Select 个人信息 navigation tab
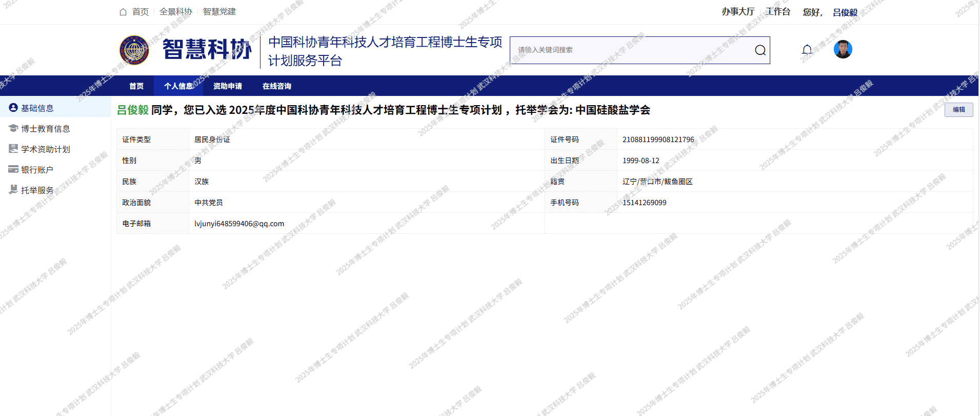 [178, 86]
